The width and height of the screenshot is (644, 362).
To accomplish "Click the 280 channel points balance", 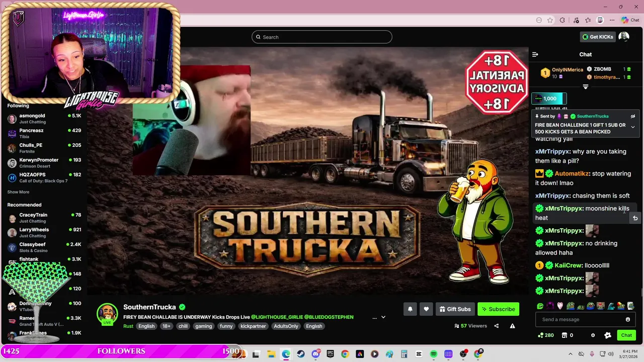I will 546,335.
